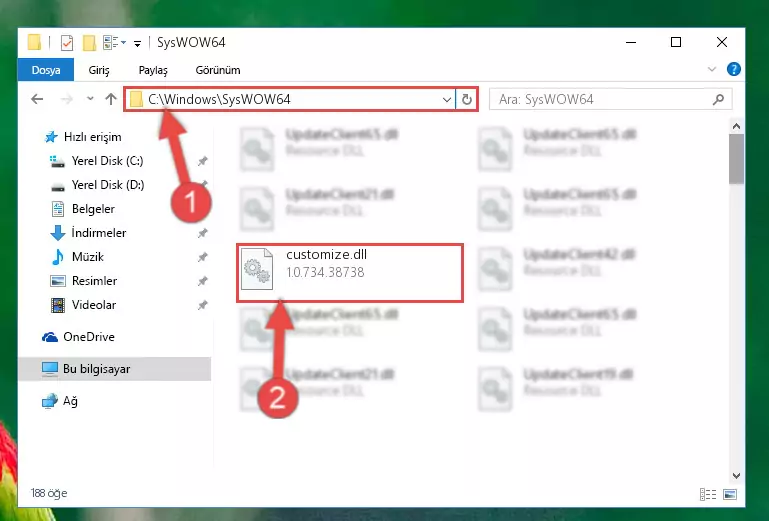Open Yerel Disk (D:) in the sidebar
The width and height of the screenshot is (769, 521).
(x=108, y=185)
